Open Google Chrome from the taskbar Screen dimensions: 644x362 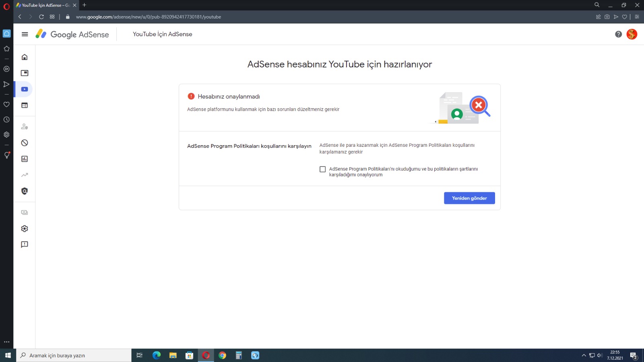[x=222, y=356]
